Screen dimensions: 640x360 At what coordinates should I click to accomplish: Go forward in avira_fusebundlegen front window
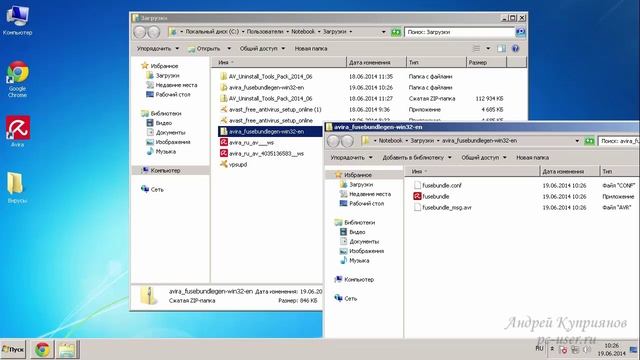[347, 141]
